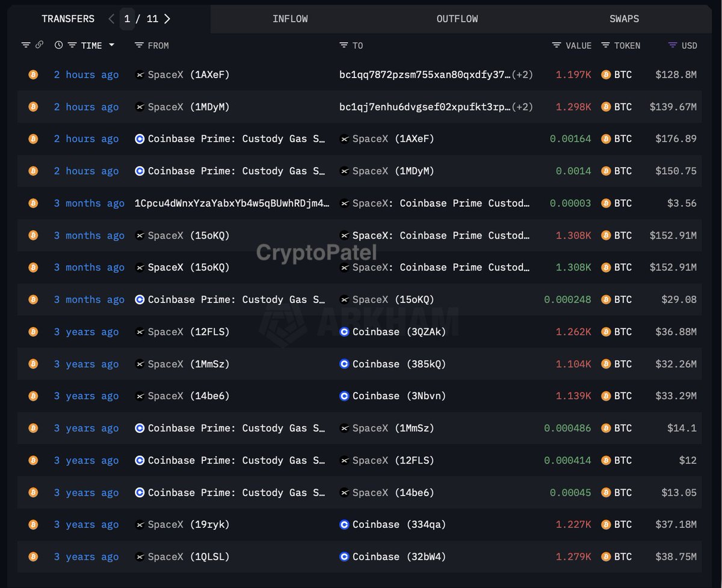722x588 pixels.
Task: Open the SWAPS tab
Action: coord(624,19)
